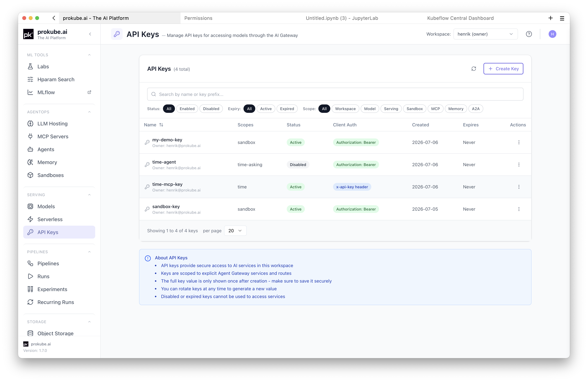
Task: Open actions menu for sandbox-key
Action: point(519,209)
